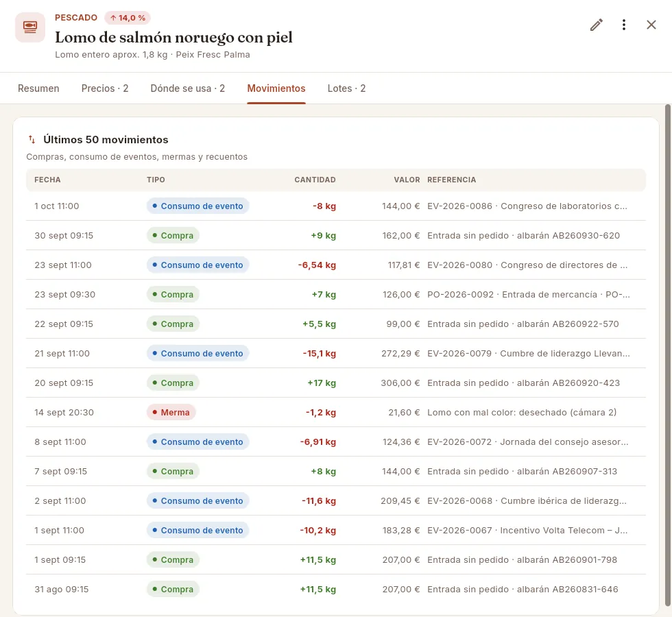
Task: Click the movements arrows icon beside Últimos 50 movimientos
Action: [x=32, y=139]
